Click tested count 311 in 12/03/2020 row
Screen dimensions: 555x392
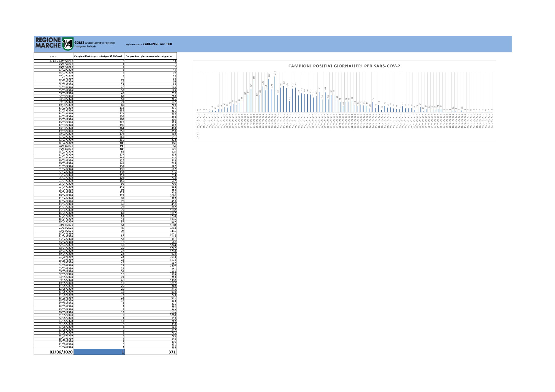(x=174, y=111)
